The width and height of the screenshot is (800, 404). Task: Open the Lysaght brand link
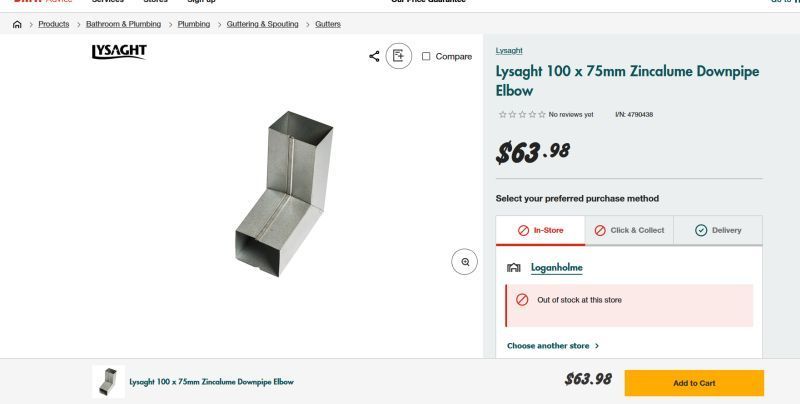pyautogui.click(x=509, y=50)
